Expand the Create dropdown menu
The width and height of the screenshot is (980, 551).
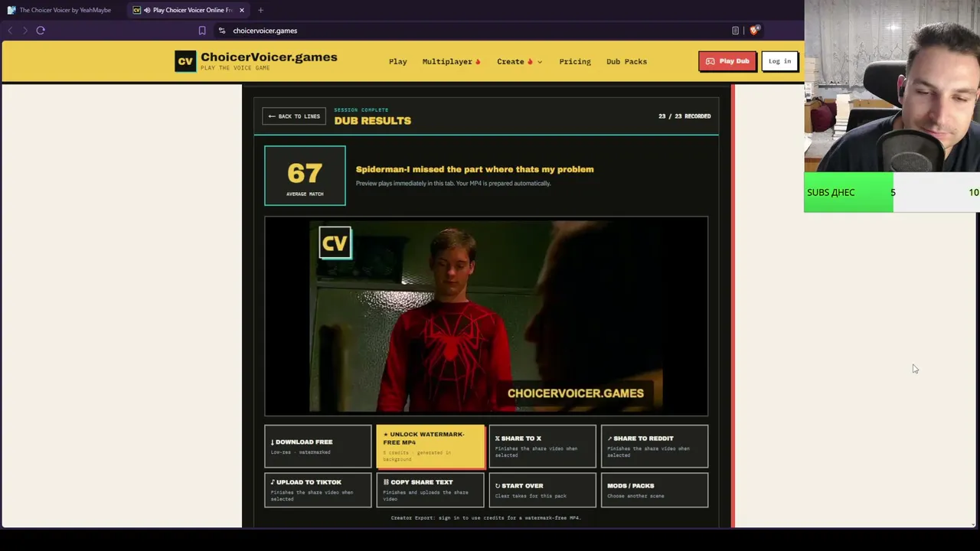(520, 61)
